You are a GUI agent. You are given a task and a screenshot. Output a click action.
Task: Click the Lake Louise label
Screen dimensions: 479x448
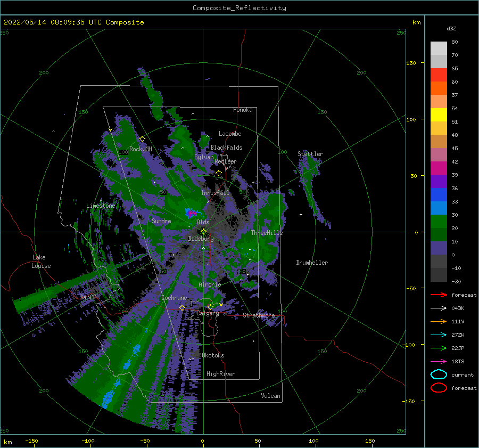[x=41, y=262]
